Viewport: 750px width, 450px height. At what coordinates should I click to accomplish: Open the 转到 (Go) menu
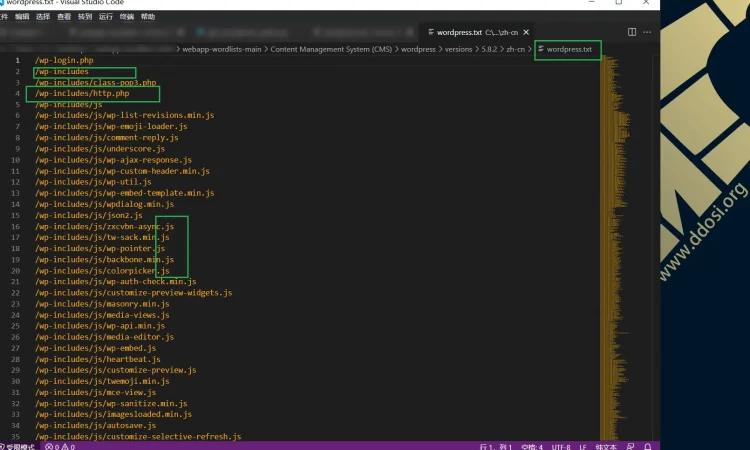click(x=85, y=17)
